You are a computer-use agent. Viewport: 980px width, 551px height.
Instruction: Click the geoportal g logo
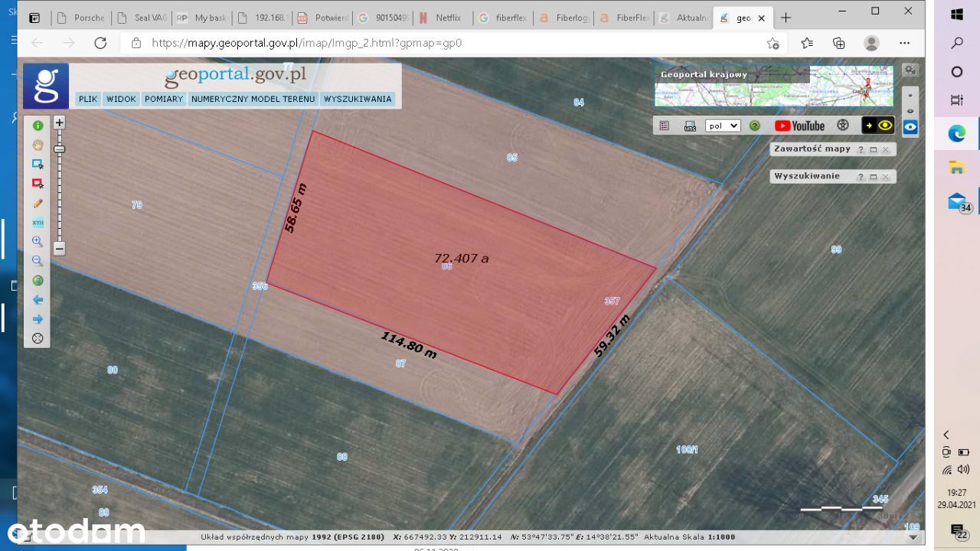[x=46, y=86]
